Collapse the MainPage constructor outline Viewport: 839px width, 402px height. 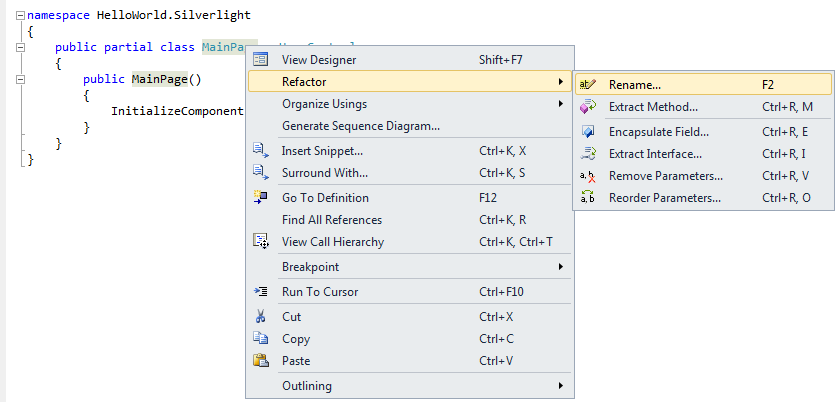20,79
